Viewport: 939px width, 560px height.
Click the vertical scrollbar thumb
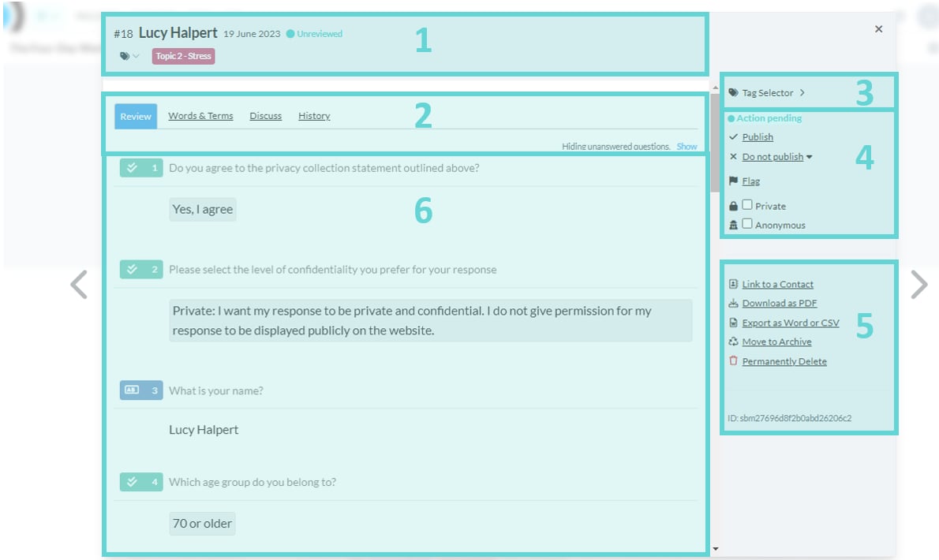[715, 143]
